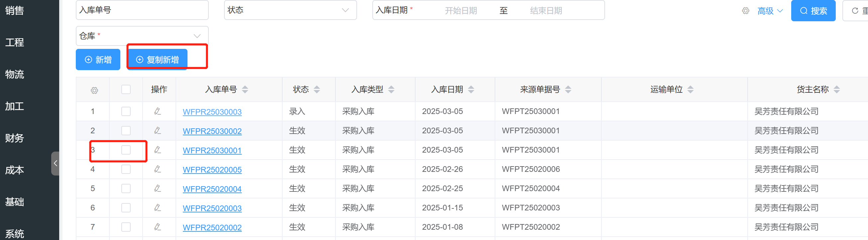Toggle the select-all header checkbox
The image size is (868, 240).
(126, 89)
